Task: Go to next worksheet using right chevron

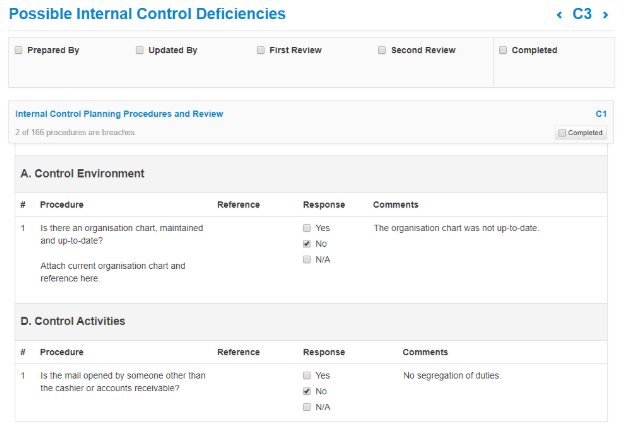Action: (606, 15)
